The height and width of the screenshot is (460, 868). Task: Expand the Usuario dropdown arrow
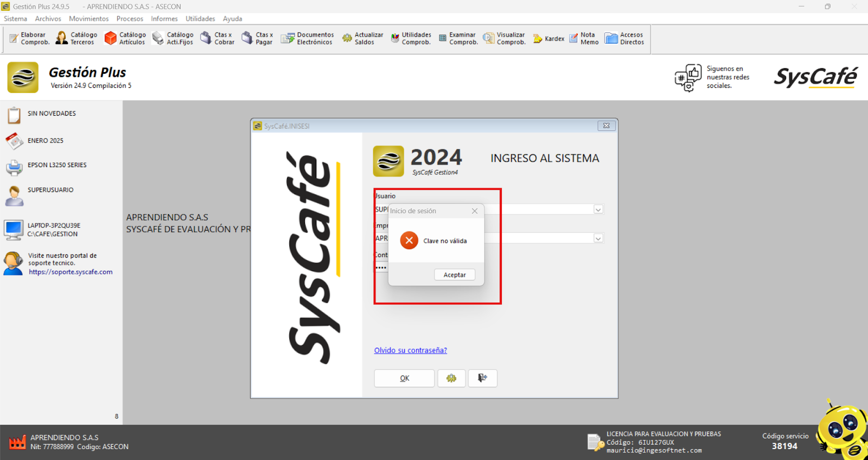[x=598, y=209]
